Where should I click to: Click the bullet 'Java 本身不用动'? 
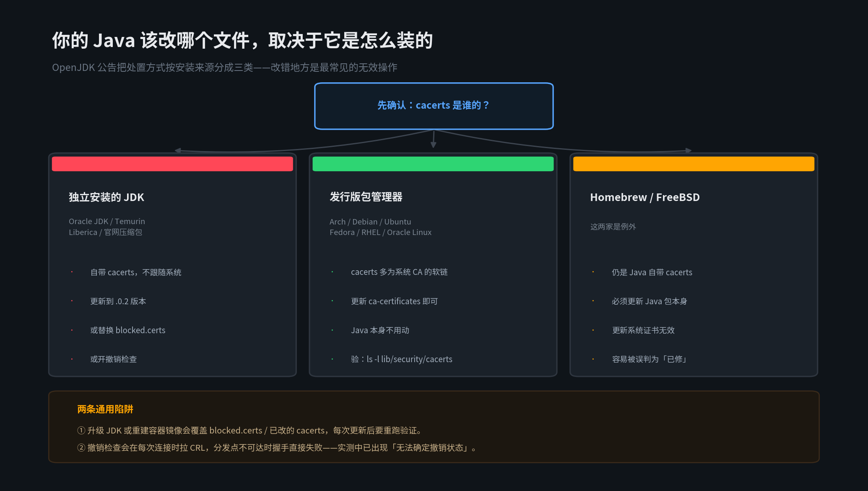click(x=380, y=330)
